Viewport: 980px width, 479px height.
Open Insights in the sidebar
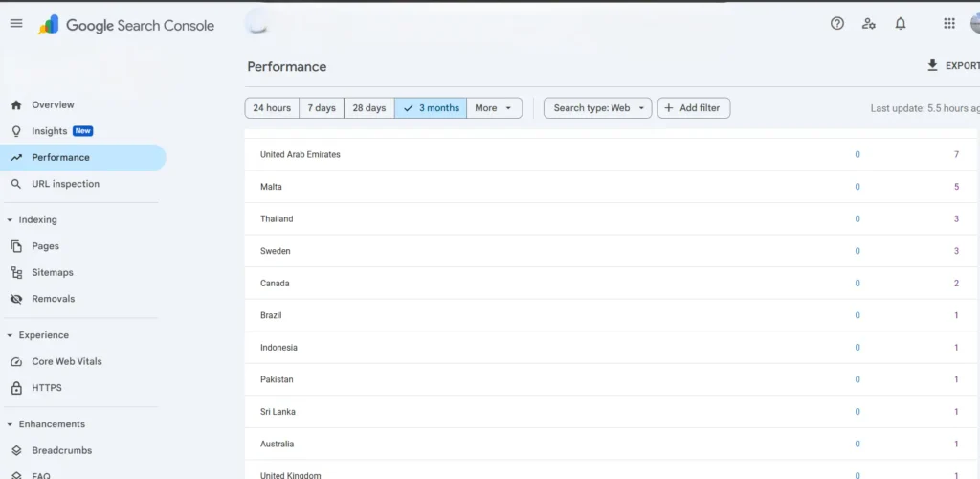[50, 131]
